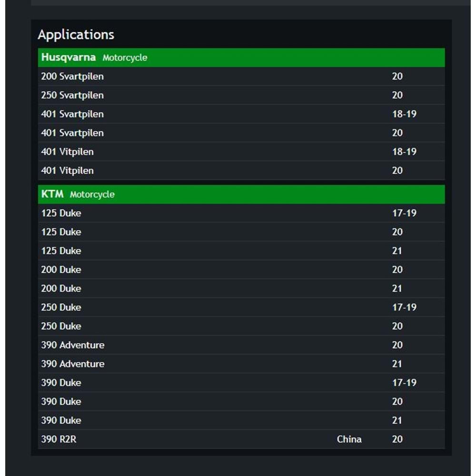Screen dimensions: 476x476
Task: Click 401 Svartpilen with years 18-19
Action: tap(72, 114)
